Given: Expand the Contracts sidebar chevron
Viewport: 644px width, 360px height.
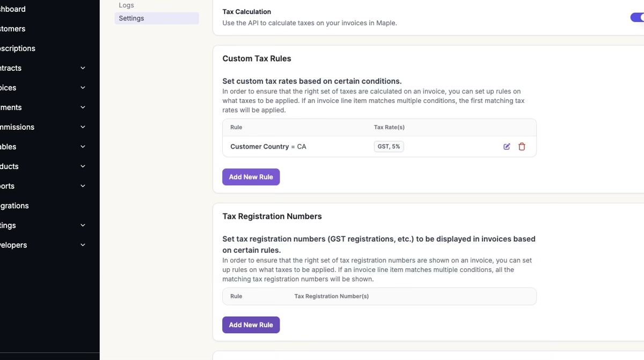Looking at the screenshot, I should point(83,68).
